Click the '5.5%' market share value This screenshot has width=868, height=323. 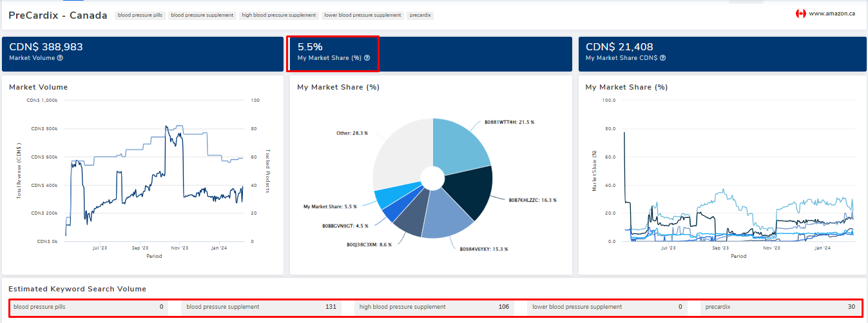click(x=310, y=47)
